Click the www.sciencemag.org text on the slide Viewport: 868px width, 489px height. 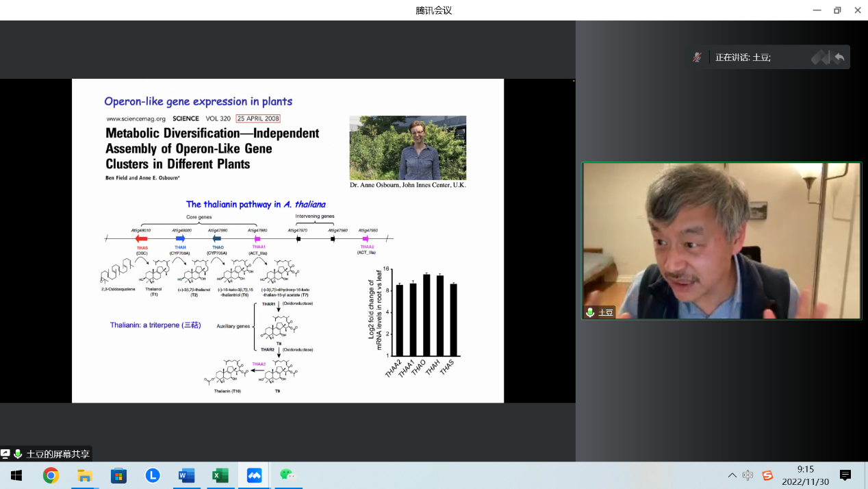click(136, 118)
